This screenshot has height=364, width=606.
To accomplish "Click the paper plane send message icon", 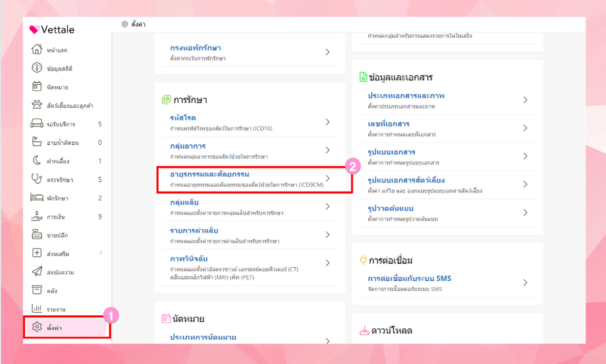I will click(37, 271).
